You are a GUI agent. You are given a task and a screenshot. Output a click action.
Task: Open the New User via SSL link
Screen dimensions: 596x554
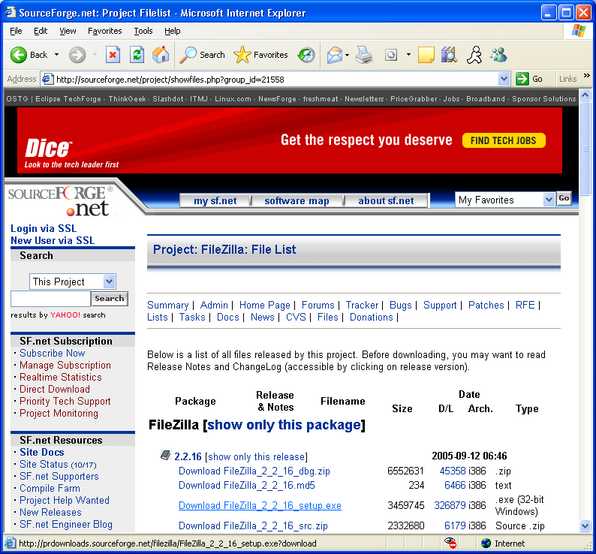tap(52, 240)
